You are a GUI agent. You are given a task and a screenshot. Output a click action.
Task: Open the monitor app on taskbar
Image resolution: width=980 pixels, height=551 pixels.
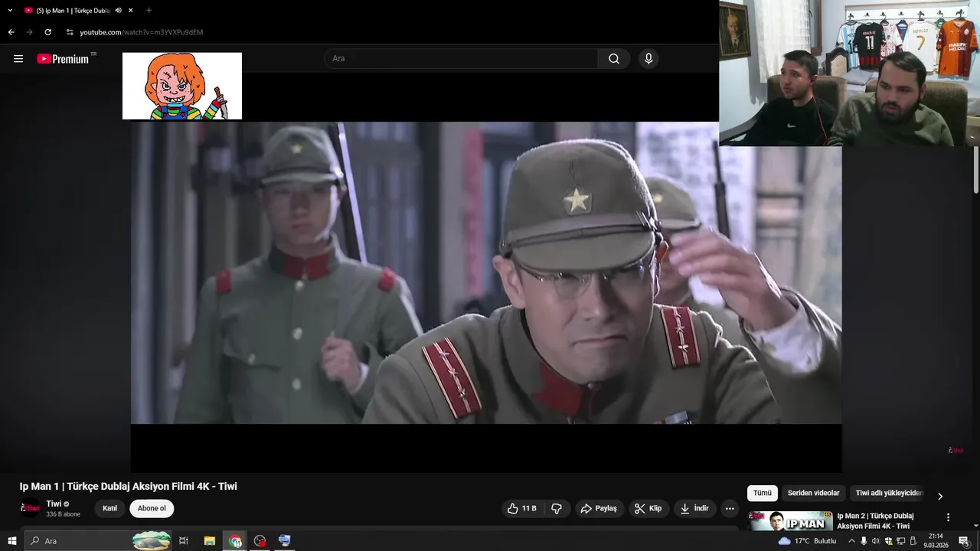pyautogui.click(x=285, y=541)
